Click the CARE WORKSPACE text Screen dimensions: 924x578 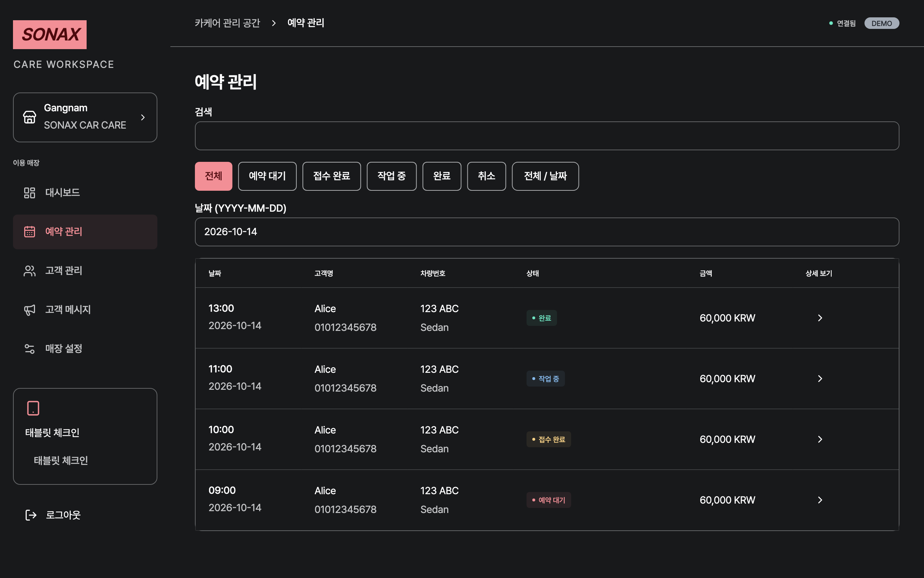(64, 64)
